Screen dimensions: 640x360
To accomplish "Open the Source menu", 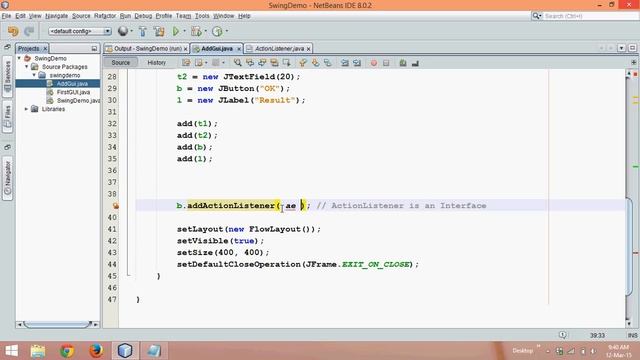I will [81, 16].
